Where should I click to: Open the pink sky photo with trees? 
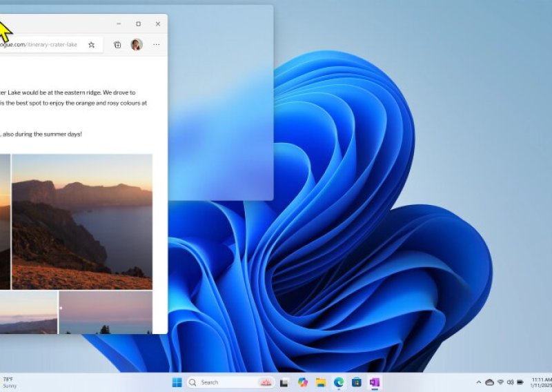(106, 313)
